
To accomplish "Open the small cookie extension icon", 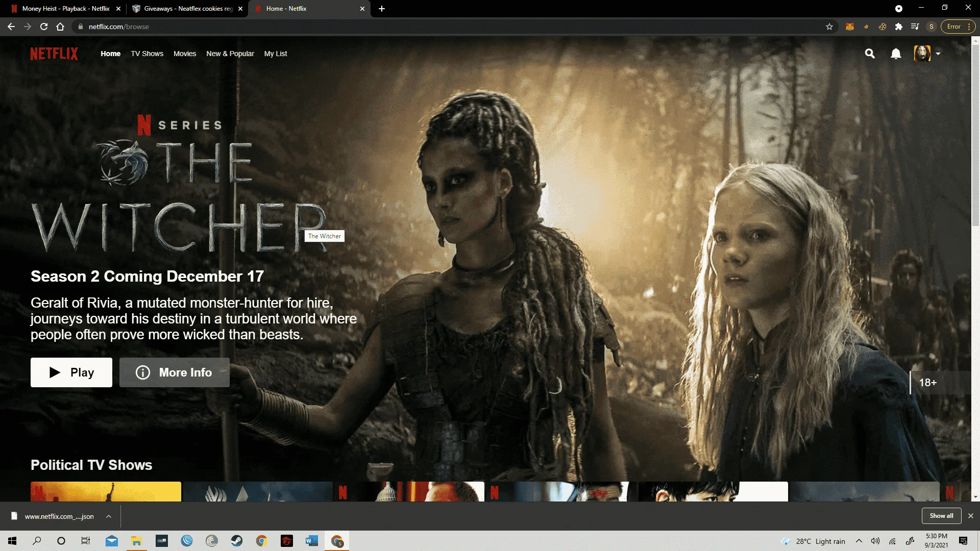I will 866,27.
